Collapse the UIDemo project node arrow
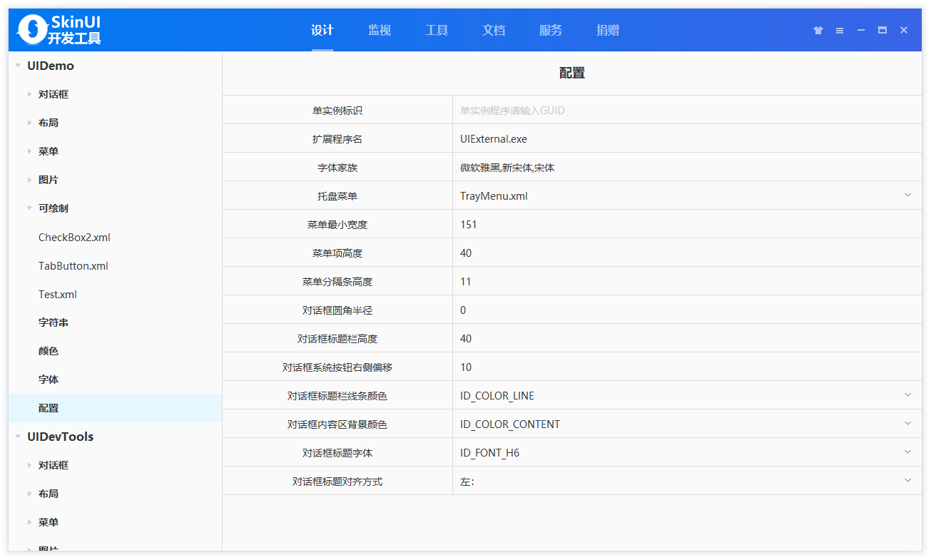 point(18,66)
